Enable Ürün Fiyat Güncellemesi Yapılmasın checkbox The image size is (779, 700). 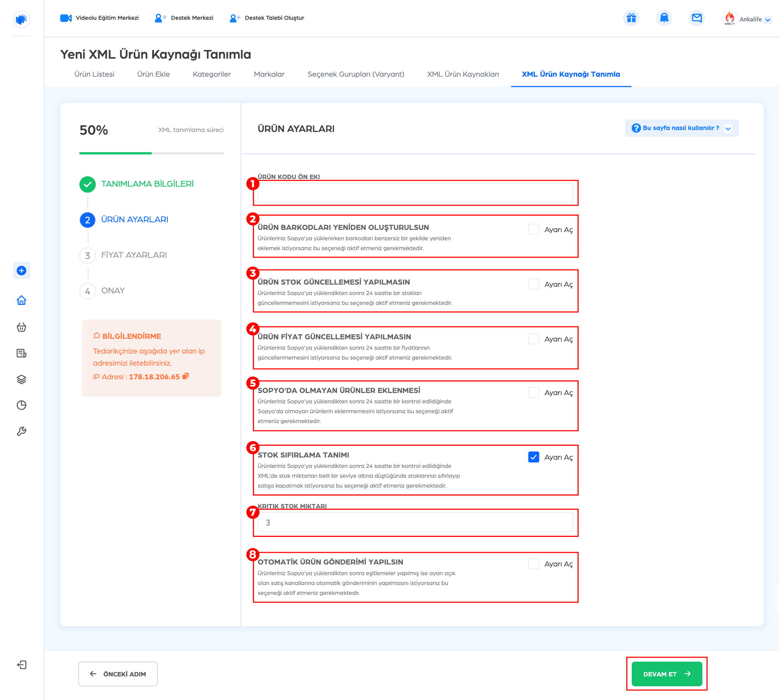click(x=534, y=339)
